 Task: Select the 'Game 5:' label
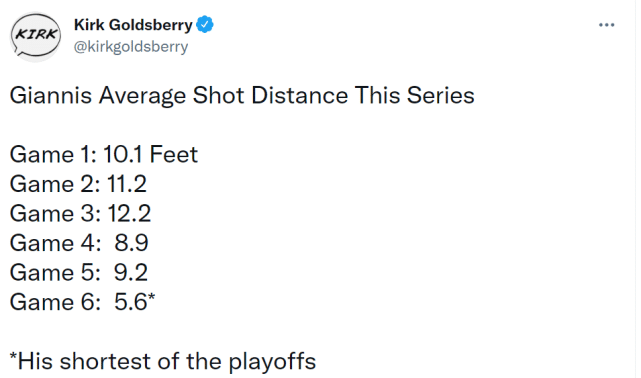55,273
